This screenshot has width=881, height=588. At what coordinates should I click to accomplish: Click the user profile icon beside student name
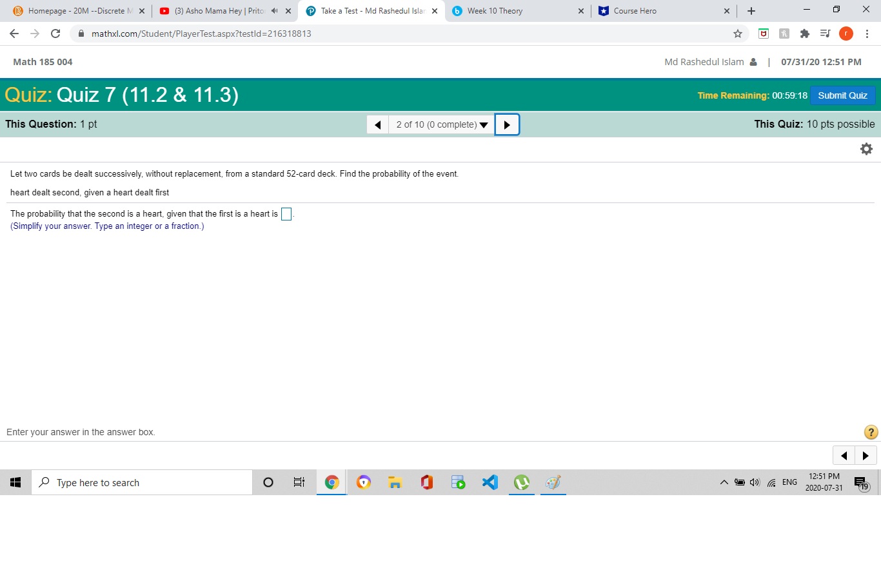(753, 62)
